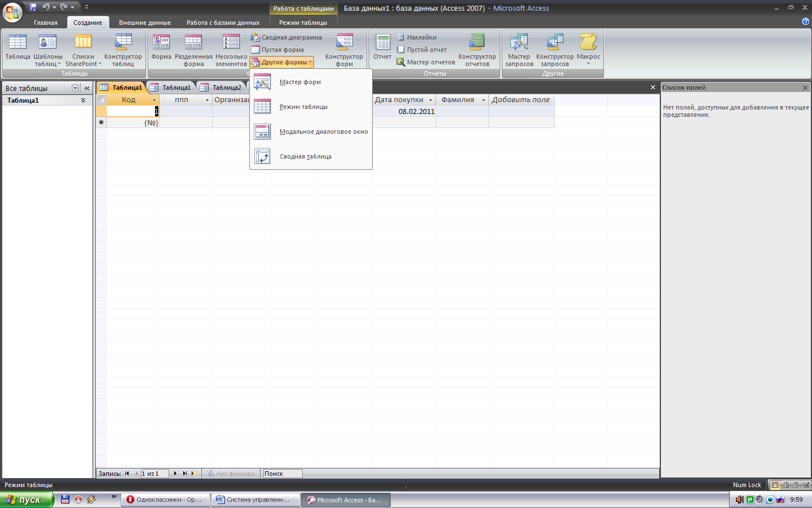Activate the first Таблица1 document tab

(121, 87)
